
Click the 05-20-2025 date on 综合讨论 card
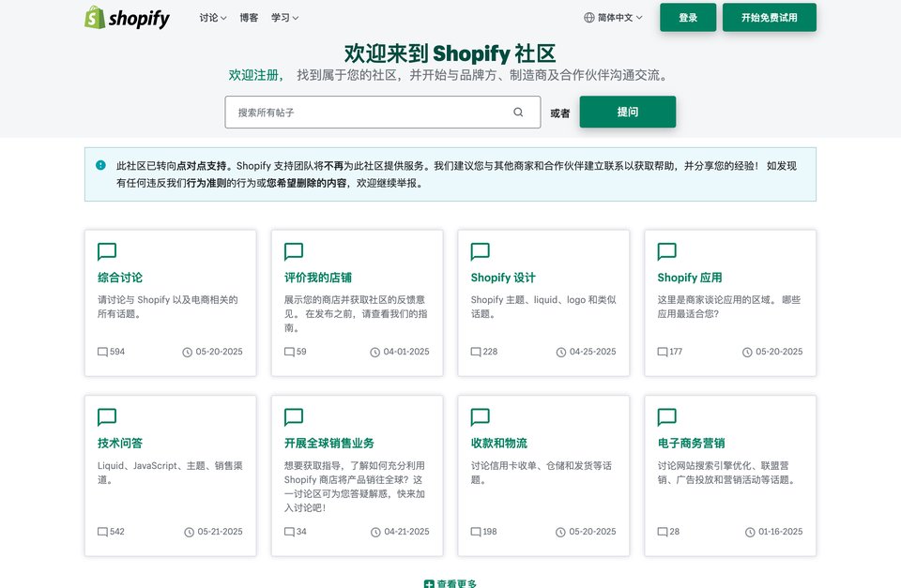pyautogui.click(x=219, y=352)
